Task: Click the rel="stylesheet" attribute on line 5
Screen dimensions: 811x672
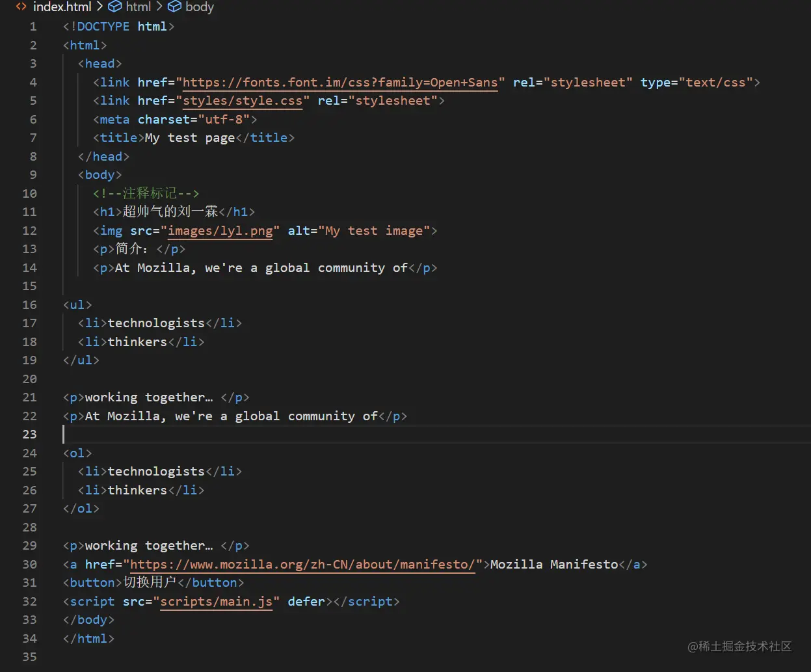Action: (378, 101)
